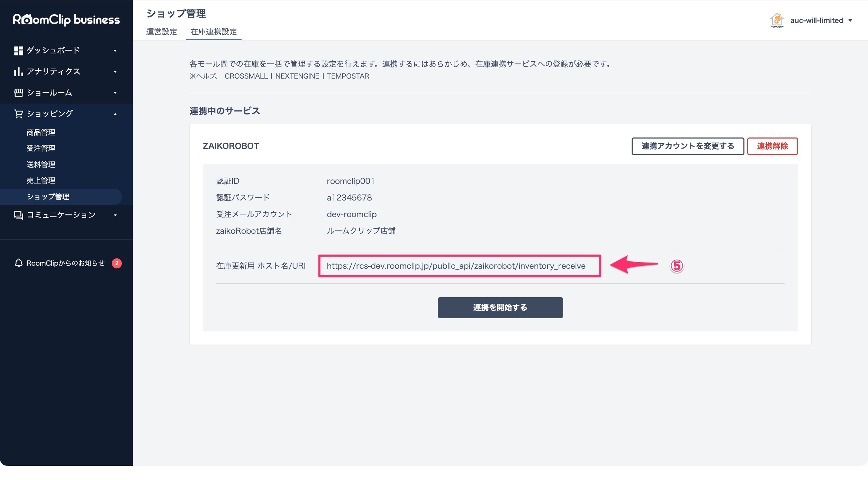Screen dimensions: 868x480
Task: Click the auc-will-limited account avatar
Action: click(777, 20)
